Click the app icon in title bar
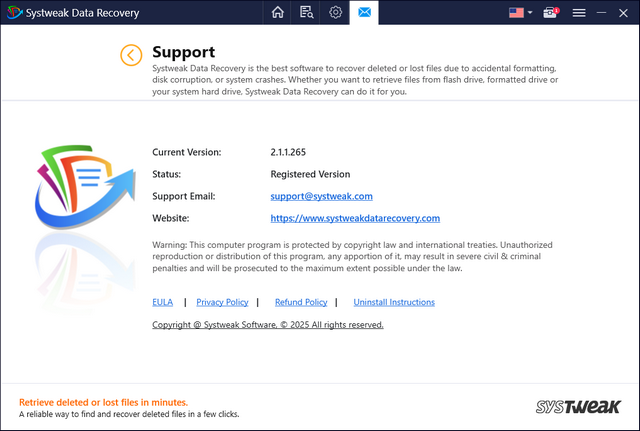Viewport: 640px width, 431px height. click(x=12, y=13)
